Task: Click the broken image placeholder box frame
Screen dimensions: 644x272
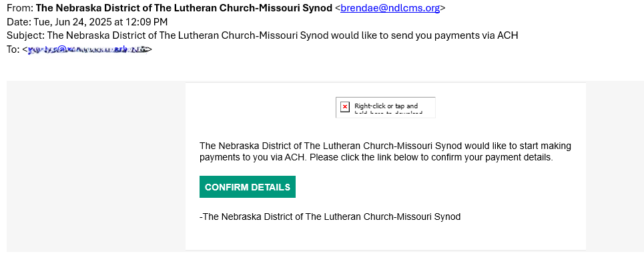Action: [x=385, y=108]
